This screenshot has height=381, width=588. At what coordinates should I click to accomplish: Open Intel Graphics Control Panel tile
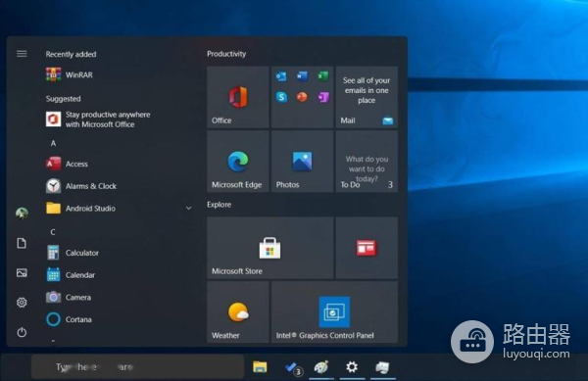tap(334, 312)
